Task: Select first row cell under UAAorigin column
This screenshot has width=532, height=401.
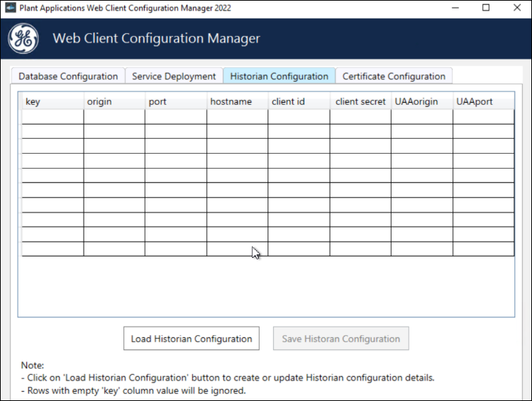Action: 422,117
